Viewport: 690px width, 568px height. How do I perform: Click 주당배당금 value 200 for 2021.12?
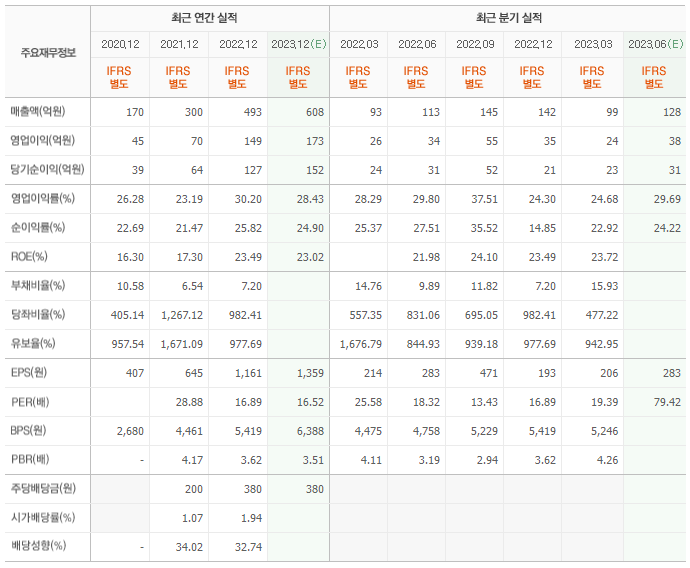194,489
